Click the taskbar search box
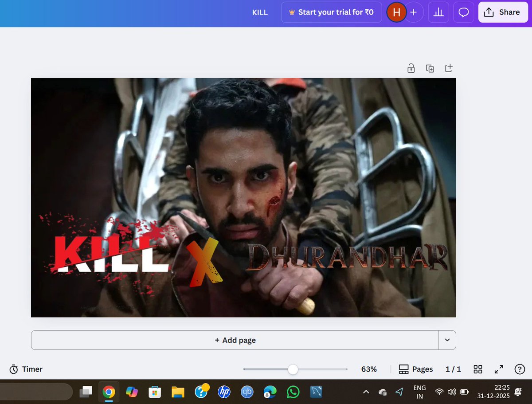 [x=35, y=392]
